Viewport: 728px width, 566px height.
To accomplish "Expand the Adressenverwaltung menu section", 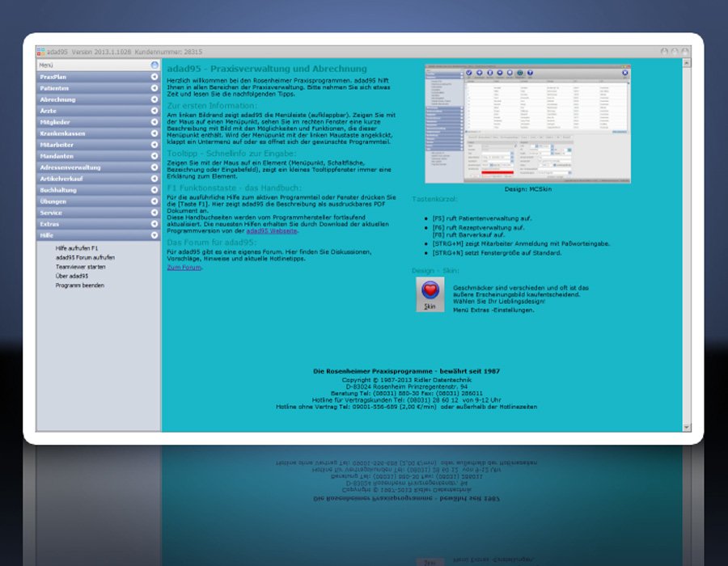I will click(x=99, y=167).
